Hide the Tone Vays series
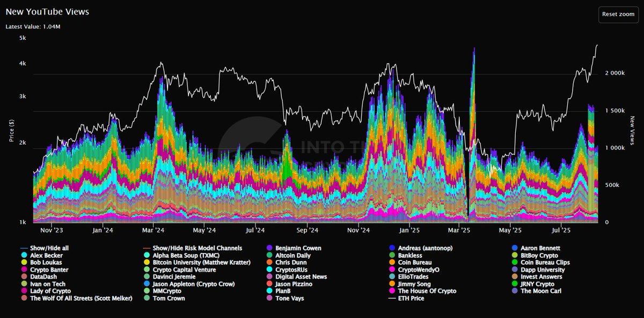The image size is (644, 318). click(286, 298)
